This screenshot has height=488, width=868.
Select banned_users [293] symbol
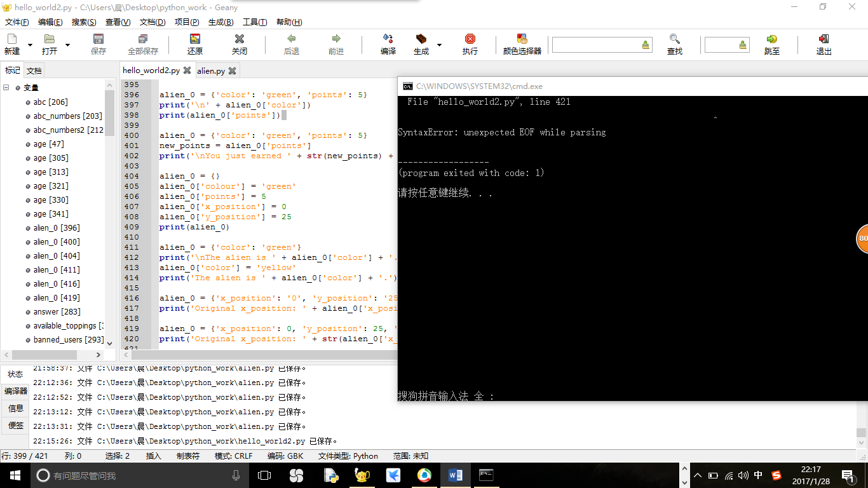click(69, 339)
